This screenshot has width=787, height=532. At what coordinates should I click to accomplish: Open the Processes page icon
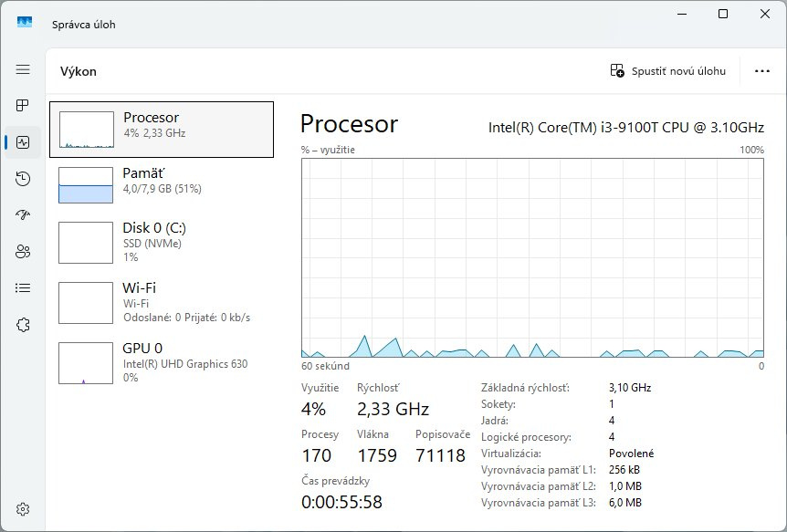23,106
